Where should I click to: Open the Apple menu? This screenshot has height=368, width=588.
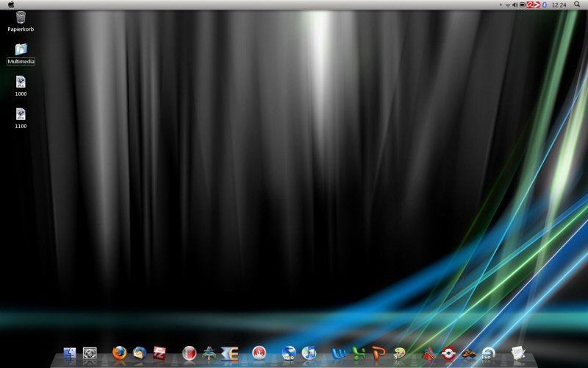[11, 4]
